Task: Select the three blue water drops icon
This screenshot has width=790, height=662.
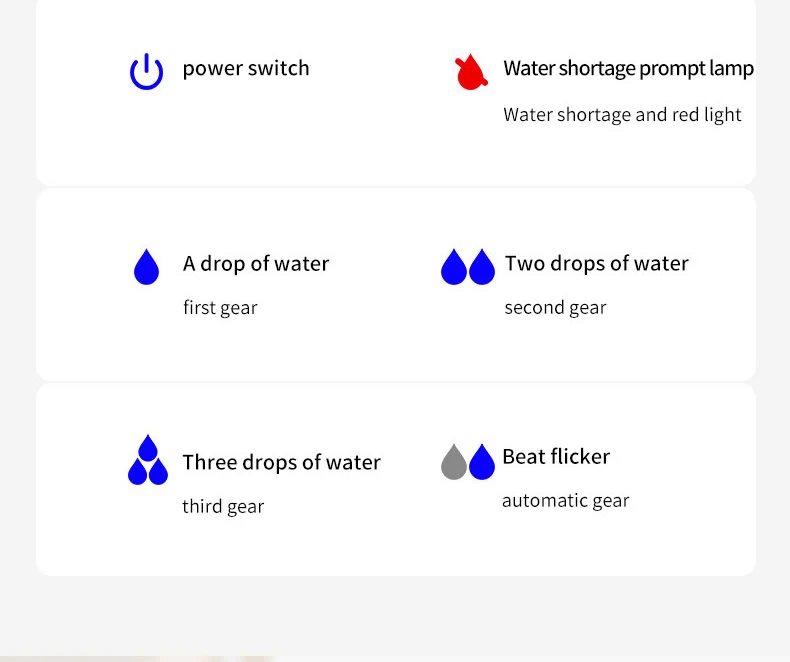Action: coord(148,459)
